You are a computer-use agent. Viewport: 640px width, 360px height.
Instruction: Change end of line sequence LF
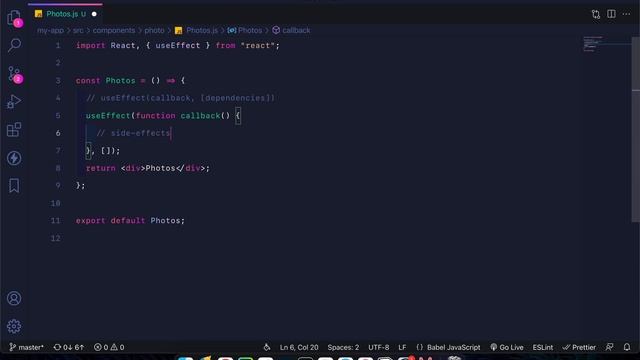click(x=402, y=347)
